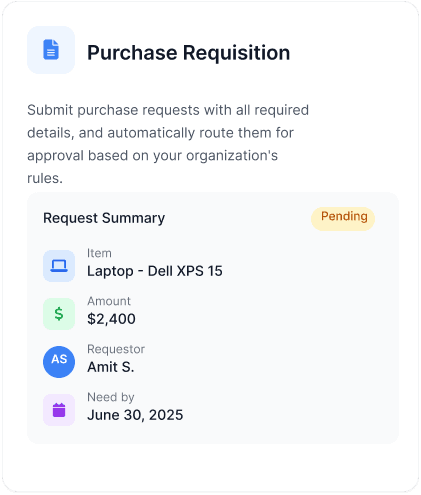Click the automatically route them for text
This screenshot has width=421, height=495.
click(x=200, y=133)
